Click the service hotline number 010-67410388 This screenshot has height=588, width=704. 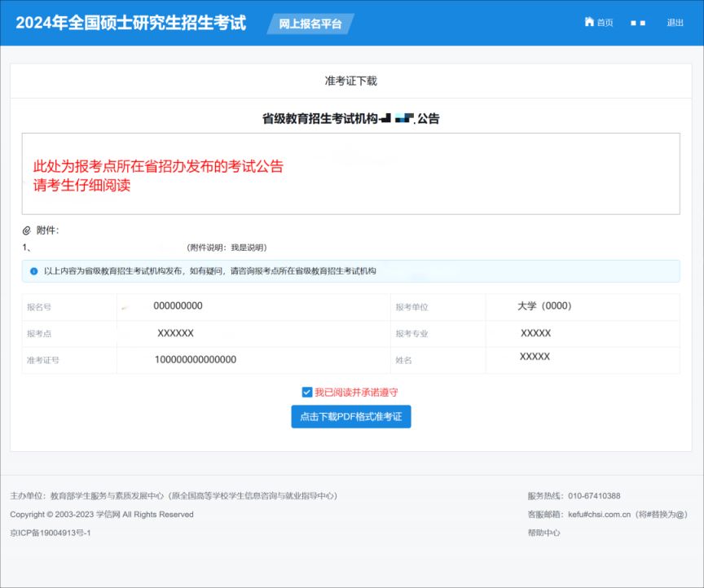(x=596, y=495)
